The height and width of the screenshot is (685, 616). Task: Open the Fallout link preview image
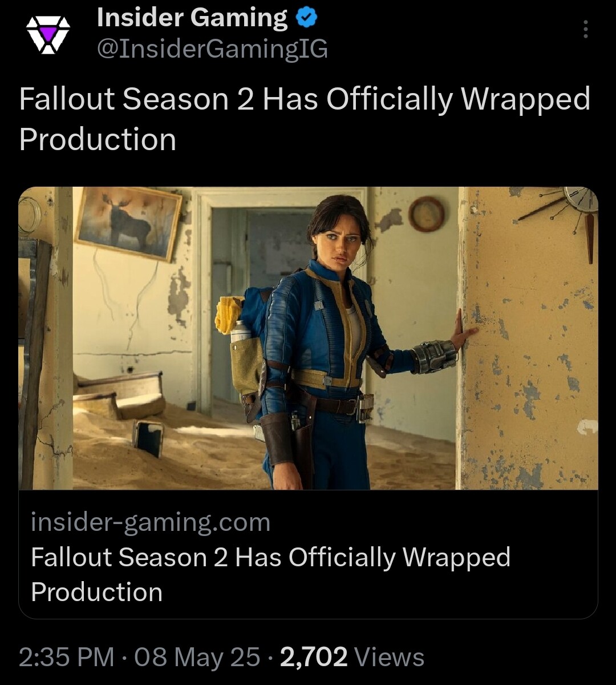(308, 338)
